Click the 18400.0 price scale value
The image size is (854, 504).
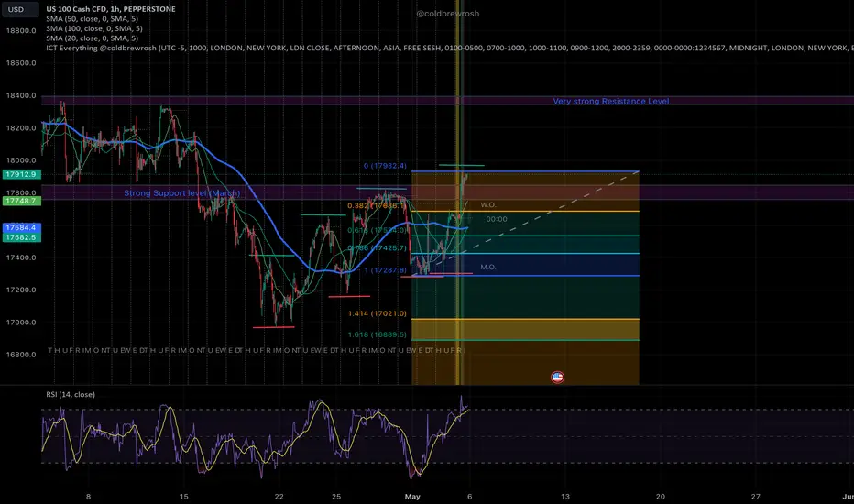click(21, 95)
